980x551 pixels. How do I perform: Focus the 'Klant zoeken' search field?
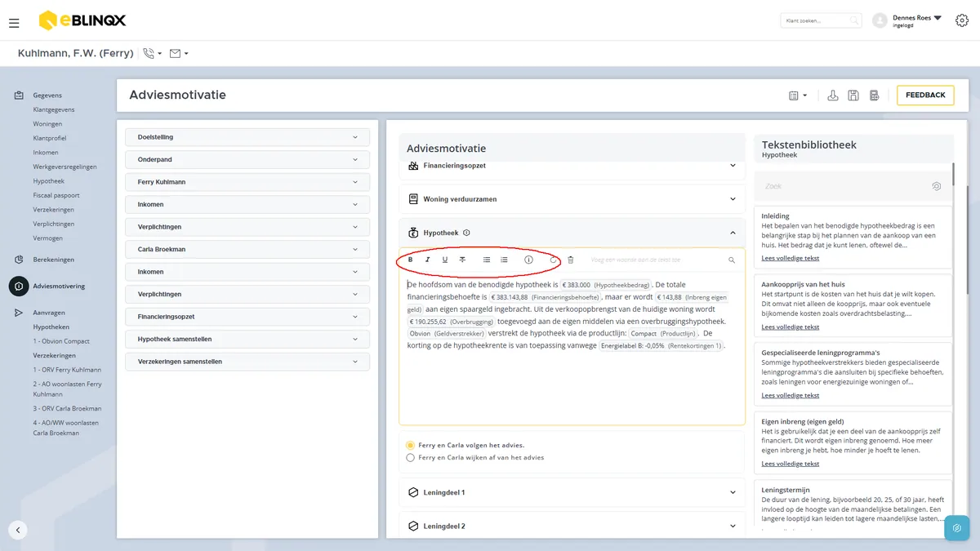click(x=821, y=20)
